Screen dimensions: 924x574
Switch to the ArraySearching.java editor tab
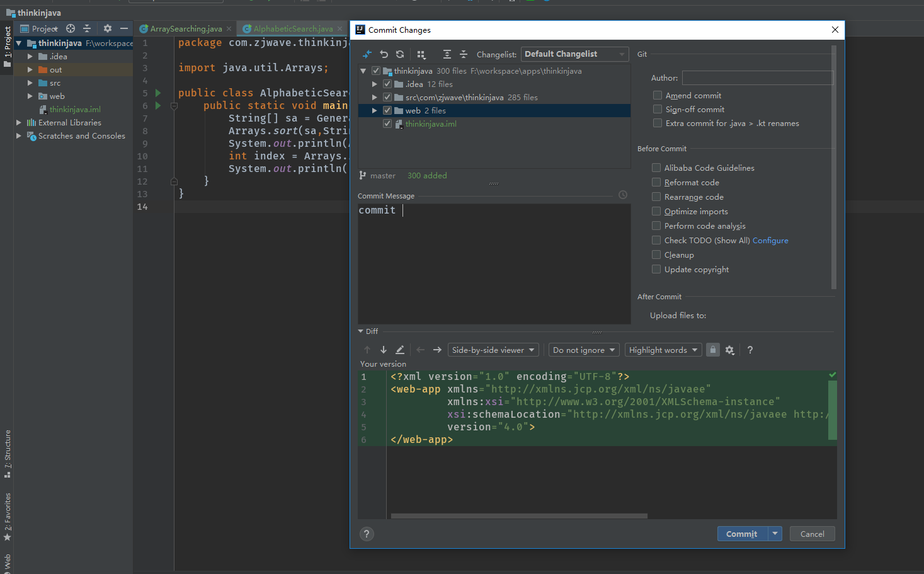[x=186, y=29]
